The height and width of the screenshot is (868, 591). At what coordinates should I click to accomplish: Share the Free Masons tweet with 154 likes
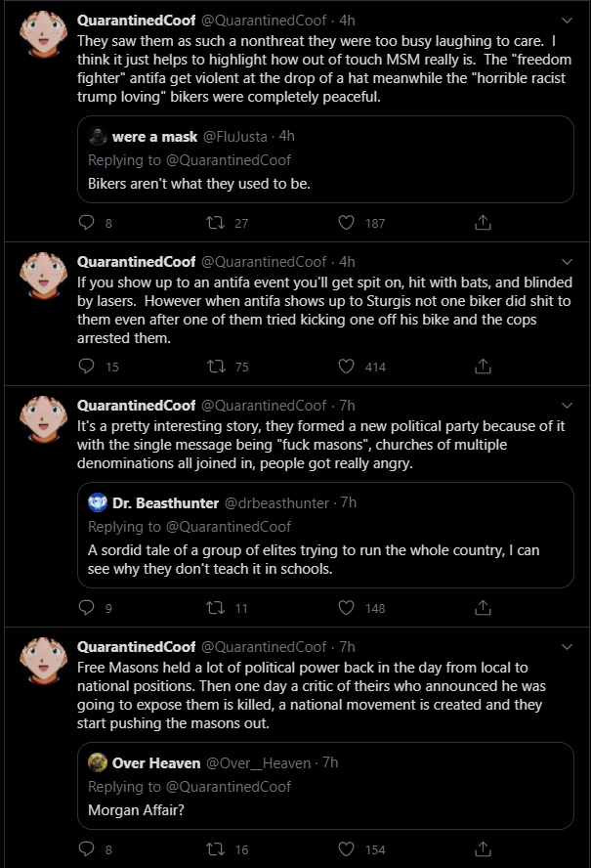[483, 848]
